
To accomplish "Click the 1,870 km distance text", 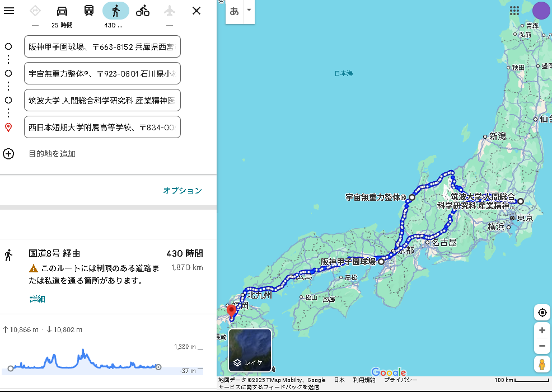I will [187, 267].
